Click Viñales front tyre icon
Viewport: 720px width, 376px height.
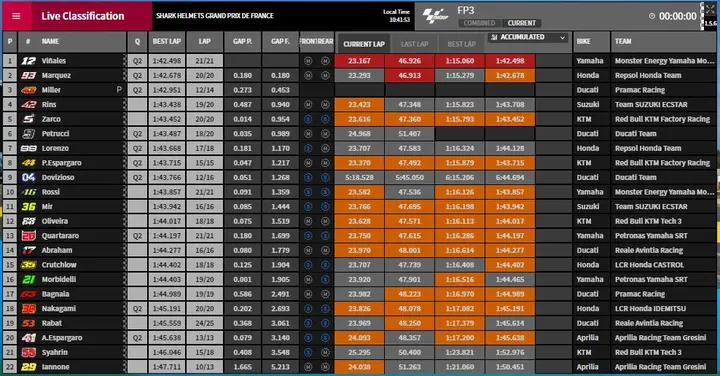(x=308, y=61)
